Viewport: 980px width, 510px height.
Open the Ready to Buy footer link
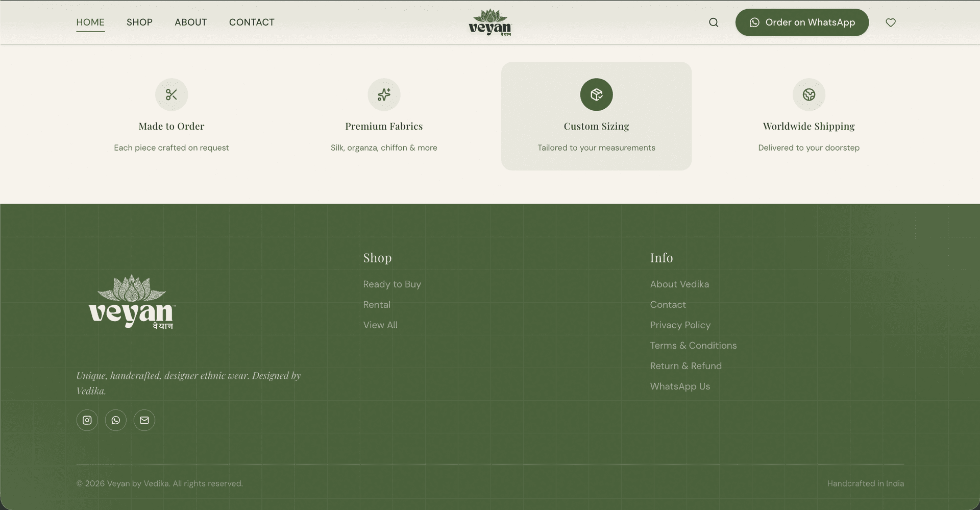tap(392, 284)
